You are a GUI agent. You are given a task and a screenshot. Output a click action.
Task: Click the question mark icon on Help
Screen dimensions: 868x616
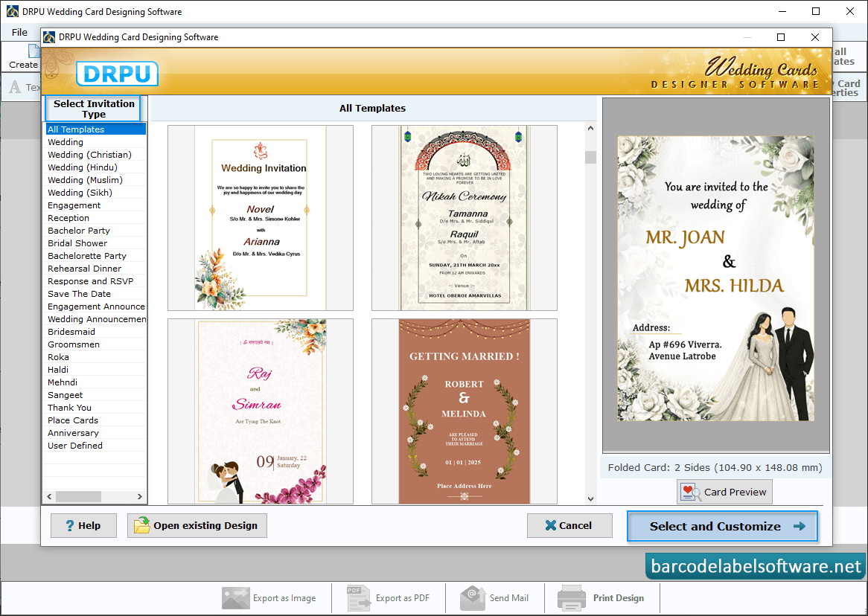70,526
